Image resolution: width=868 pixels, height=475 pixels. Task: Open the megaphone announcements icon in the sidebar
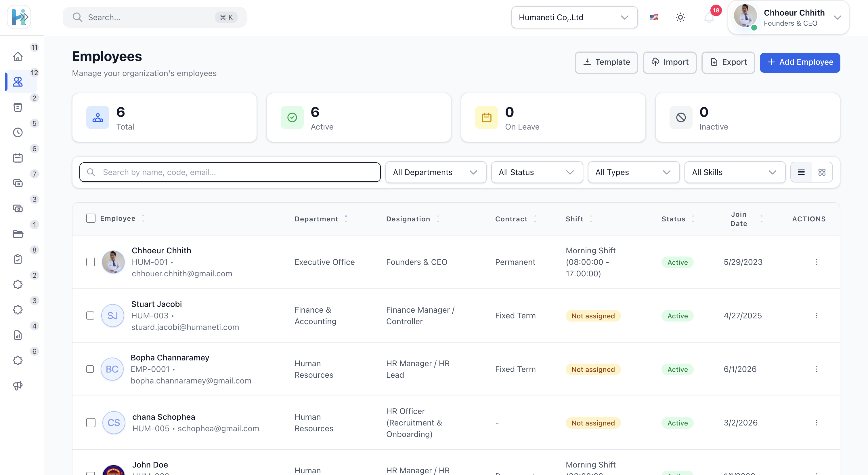click(x=18, y=385)
